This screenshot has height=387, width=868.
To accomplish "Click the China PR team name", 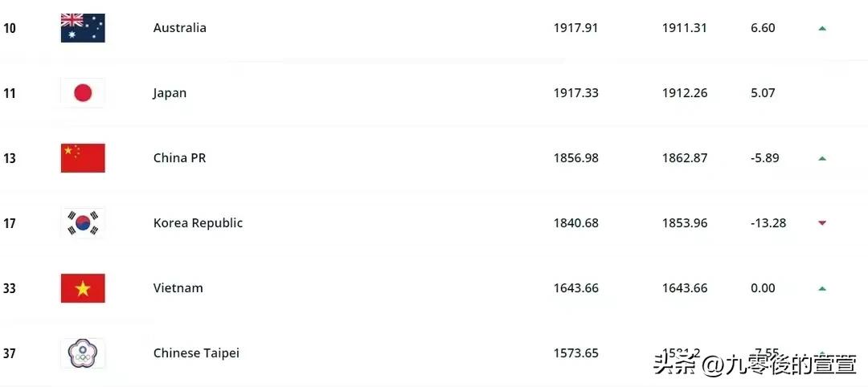I will [x=179, y=158].
